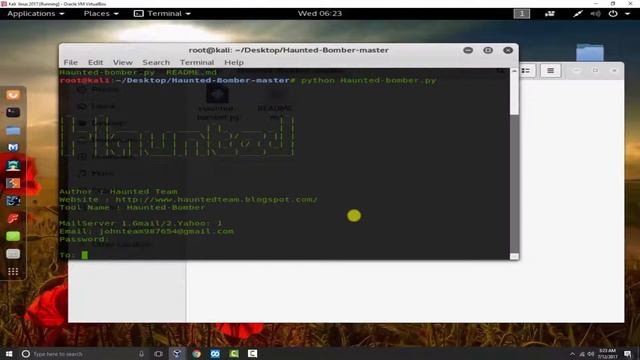Click the taskbar microphone icon
The image size is (640, 360).
(x=141, y=353)
